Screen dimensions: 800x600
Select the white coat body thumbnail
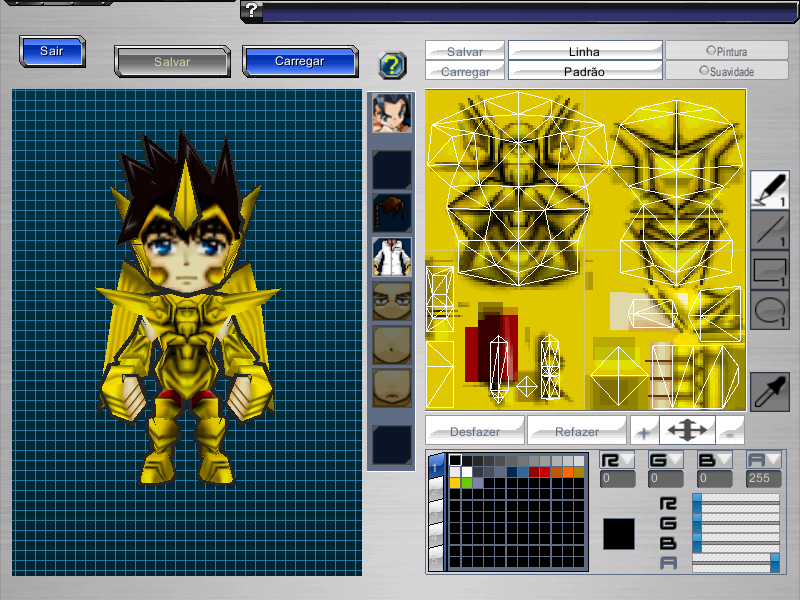392,257
